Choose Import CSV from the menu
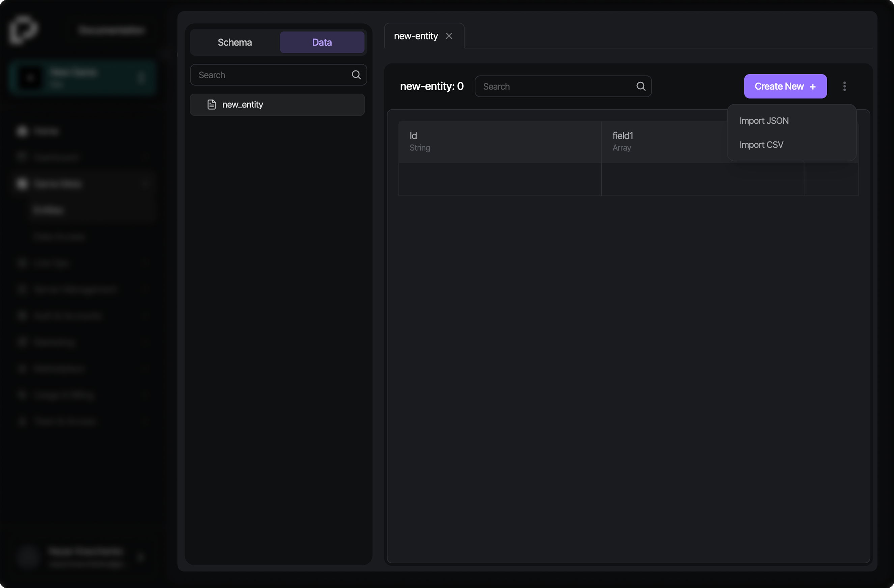The height and width of the screenshot is (588, 894). coord(761,144)
